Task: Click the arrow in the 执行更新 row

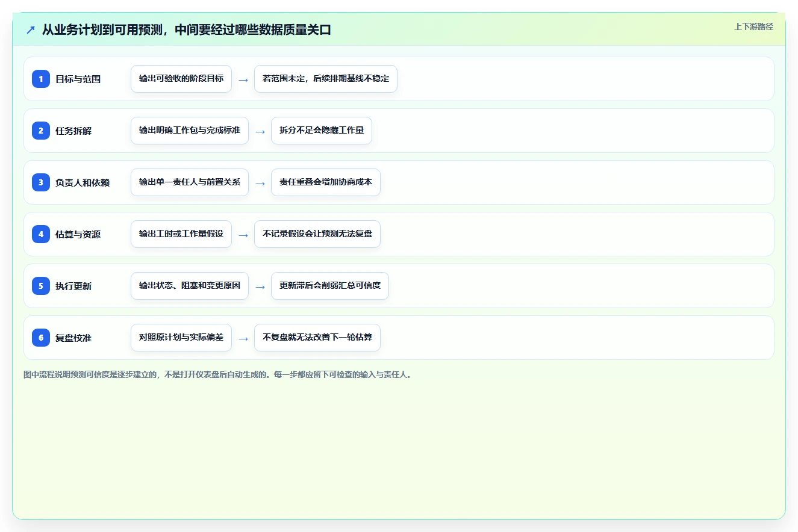Action: (x=260, y=286)
